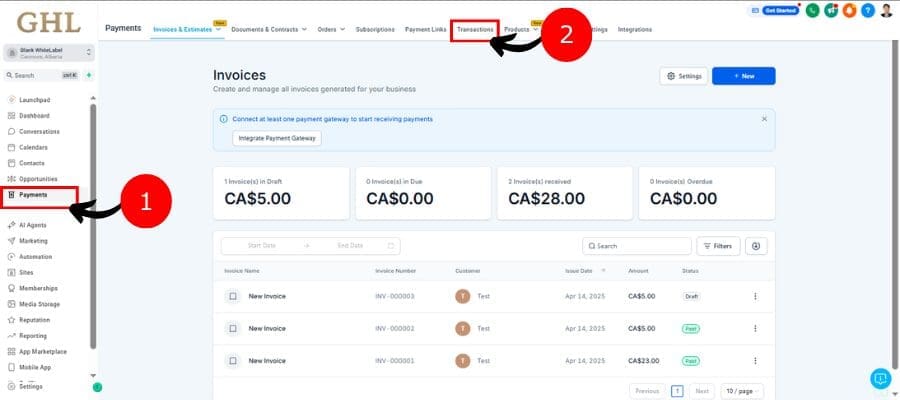This screenshot has width=900, height=400.
Task: Open the user profile avatar
Action: click(886, 10)
